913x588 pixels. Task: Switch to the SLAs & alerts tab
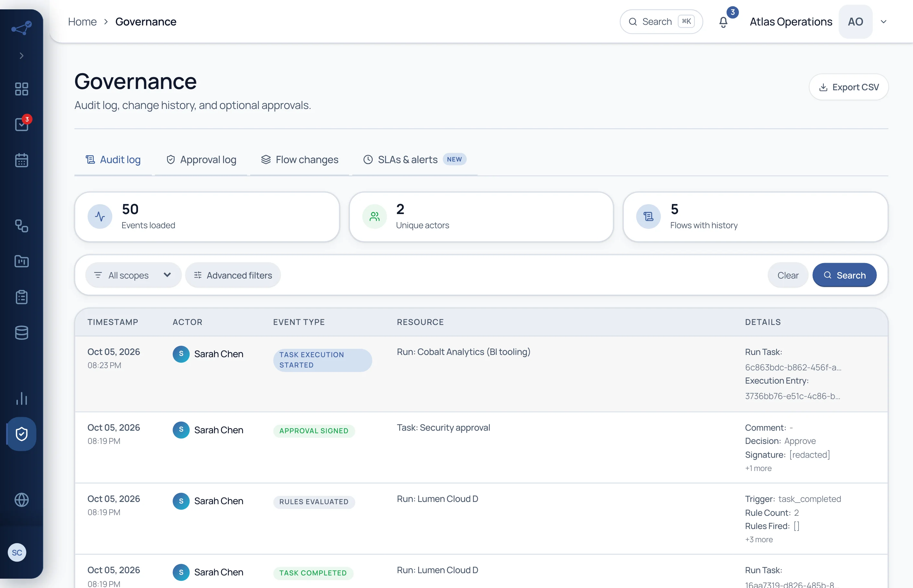tap(415, 160)
